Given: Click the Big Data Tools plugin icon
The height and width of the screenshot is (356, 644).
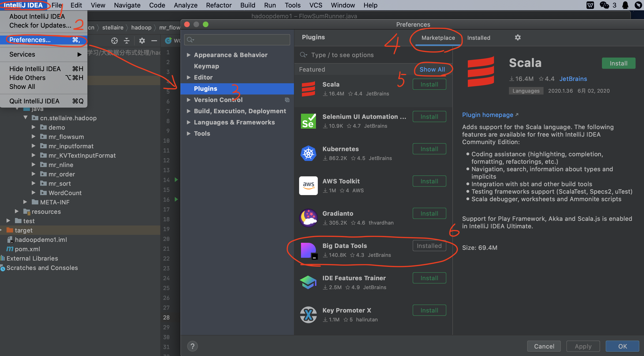Looking at the screenshot, I should [308, 250].
